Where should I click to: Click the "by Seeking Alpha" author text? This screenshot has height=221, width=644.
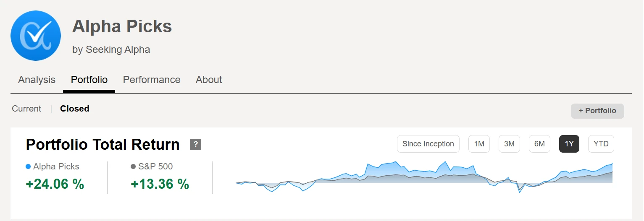[x=111, y=49]
